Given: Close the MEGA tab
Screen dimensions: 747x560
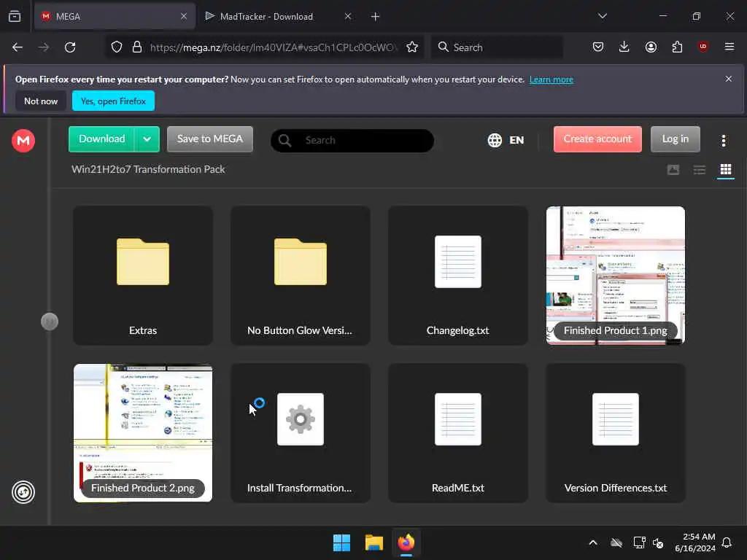Looking at the screenshot, I should point(184,16).
